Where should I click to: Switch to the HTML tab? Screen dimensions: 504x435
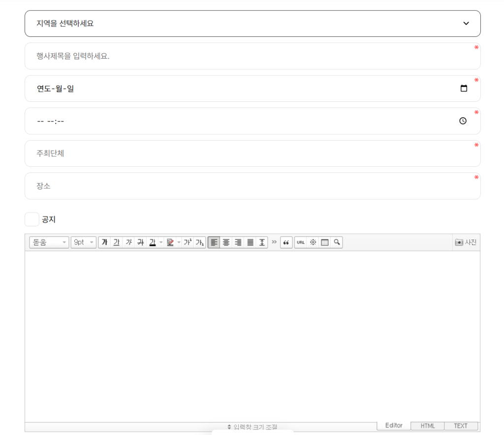[x=428, y=426]
